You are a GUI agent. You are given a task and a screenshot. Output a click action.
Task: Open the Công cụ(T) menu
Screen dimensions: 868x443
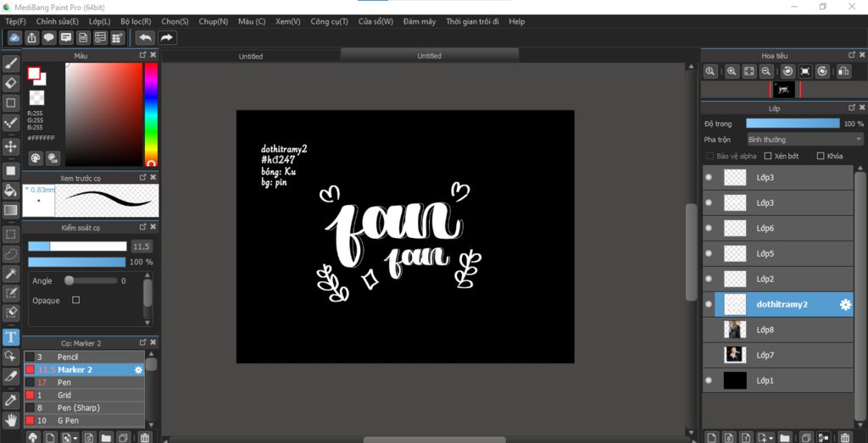330,21
